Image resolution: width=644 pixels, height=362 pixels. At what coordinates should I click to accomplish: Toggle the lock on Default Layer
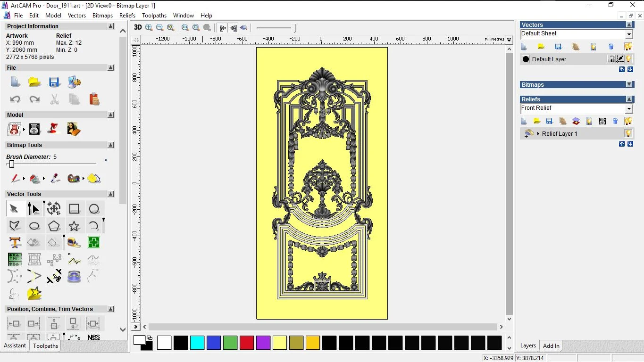click(612, 58)
